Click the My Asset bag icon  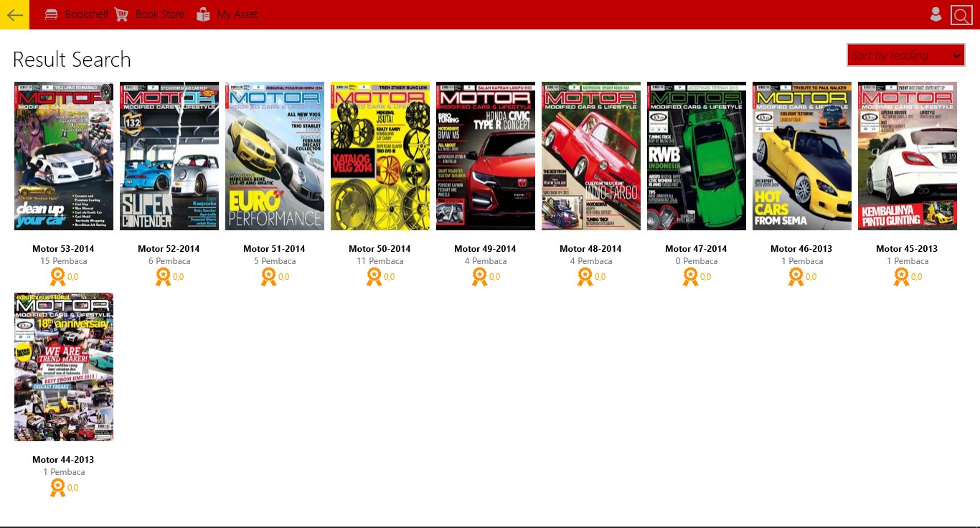(204, 14)
